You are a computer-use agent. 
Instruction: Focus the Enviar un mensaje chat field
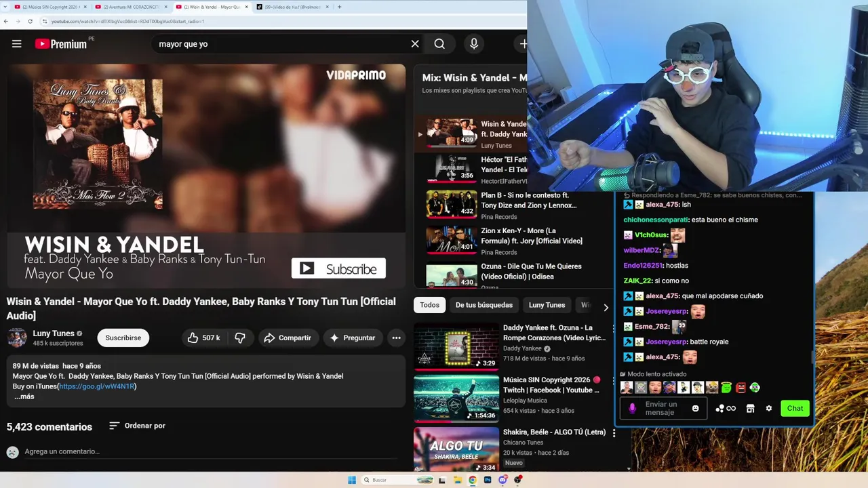coord(663,408)
